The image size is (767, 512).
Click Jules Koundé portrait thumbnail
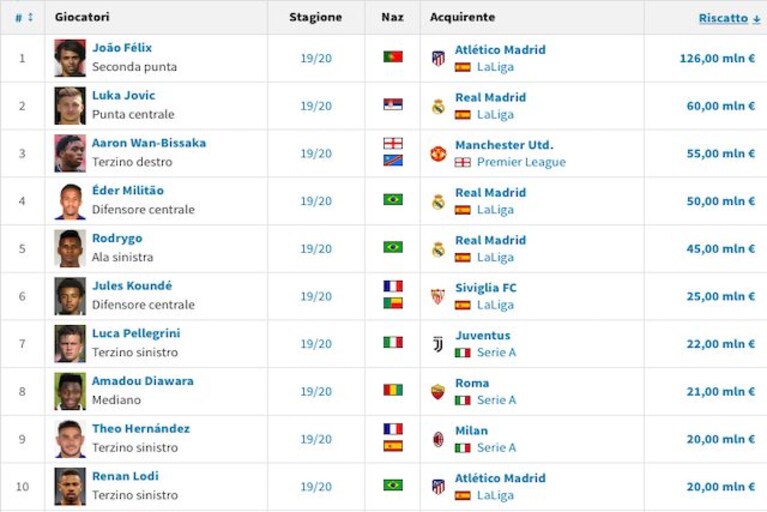click(x=70, y=296)
